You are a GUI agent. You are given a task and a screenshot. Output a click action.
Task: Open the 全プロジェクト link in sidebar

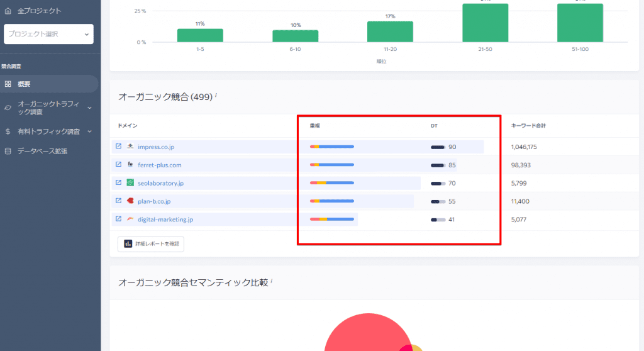coord(39,11)
